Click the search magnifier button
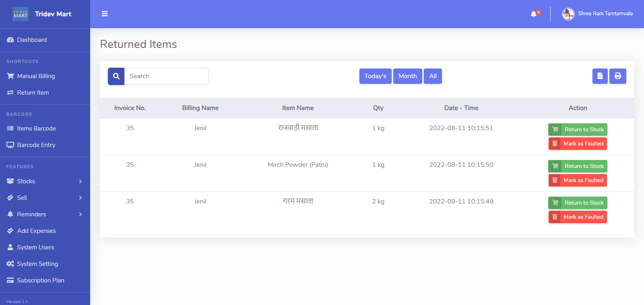The height and width of the screenshot is (305, 644). (116, 76)
